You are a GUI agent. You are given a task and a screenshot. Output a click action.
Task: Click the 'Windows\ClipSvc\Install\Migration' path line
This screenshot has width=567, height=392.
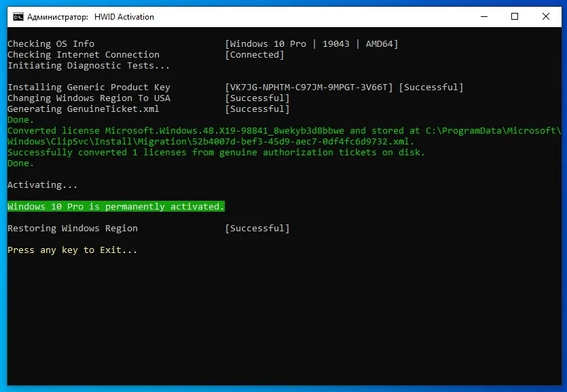(x=211, y=141)
